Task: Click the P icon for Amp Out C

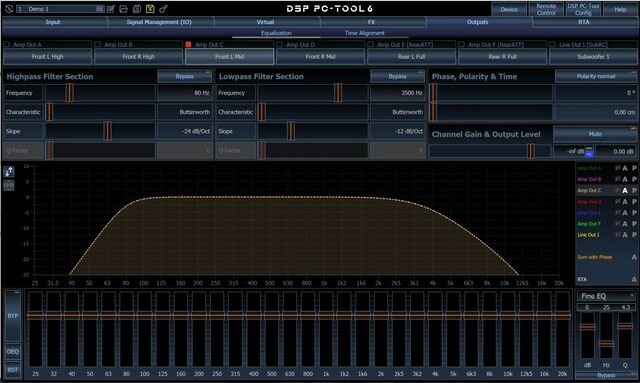Action: point(634,191)
